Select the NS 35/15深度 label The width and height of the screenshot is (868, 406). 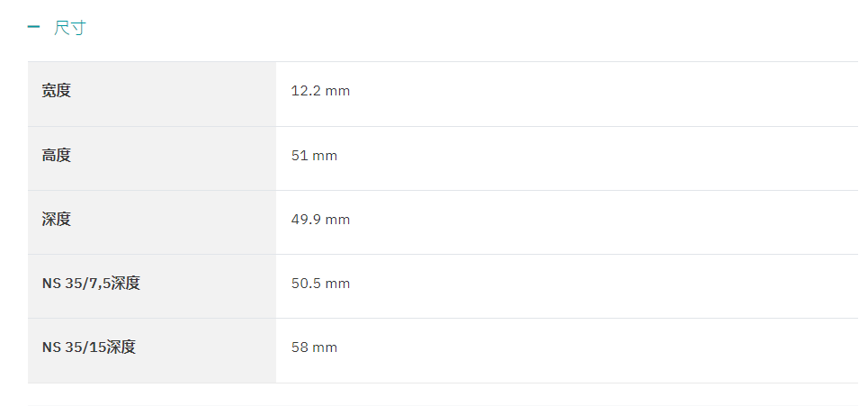pos(88,347)
